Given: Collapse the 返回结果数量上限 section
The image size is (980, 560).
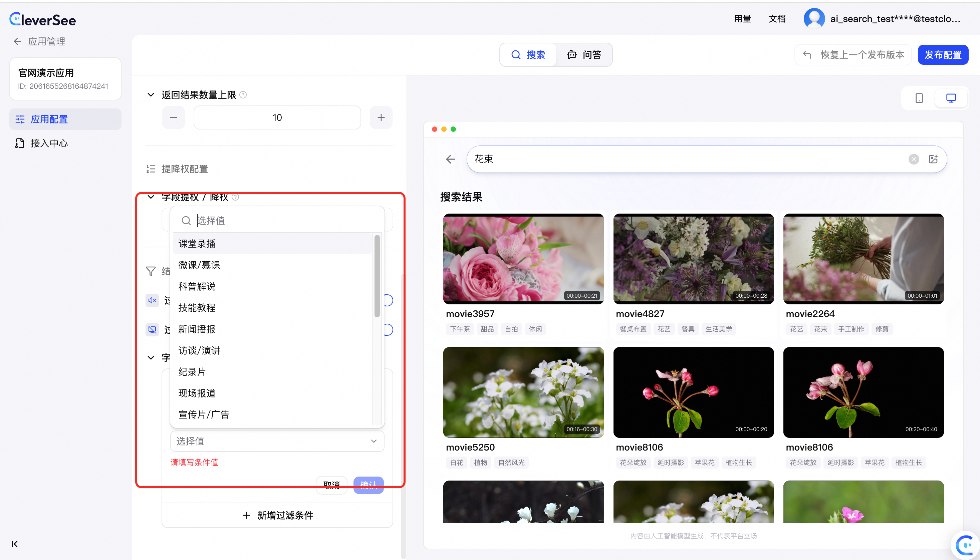Looking at the screenshot, I should [151, 95].
